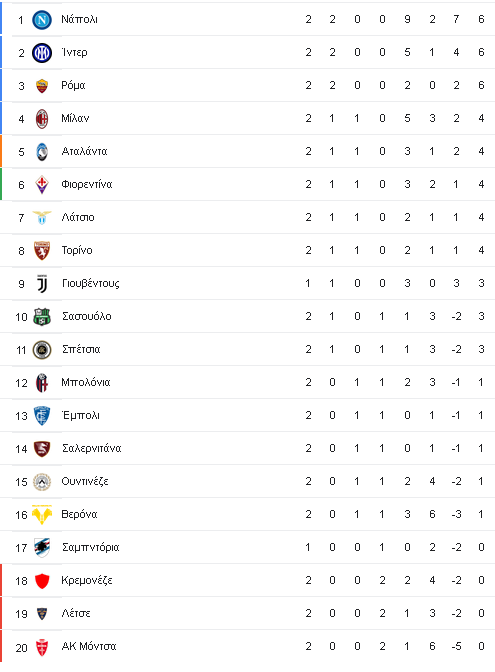Click the Napoli club crest icon
This screenshot has height=672, width=495.
click(x=42, y=20)
